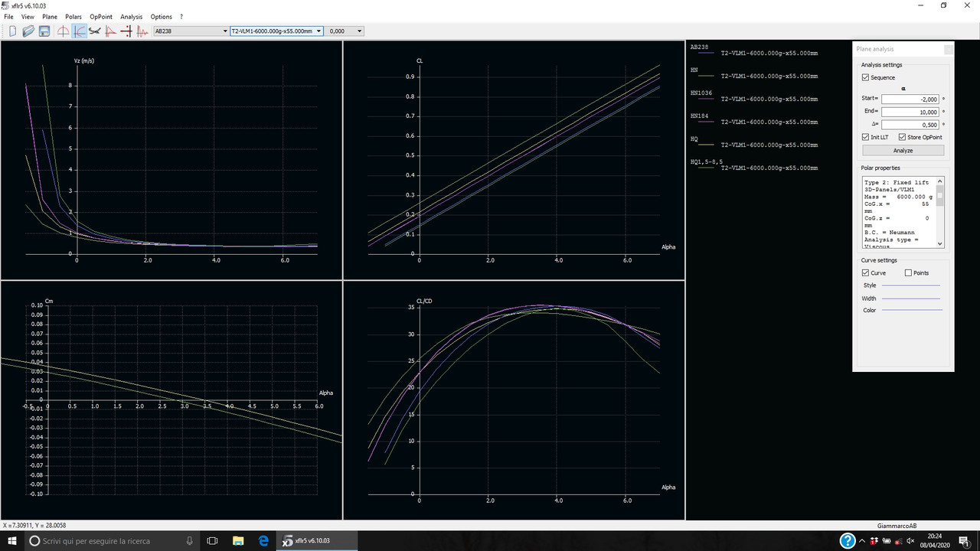Click the Polar properties scrollbar

(x=940, y=212)
